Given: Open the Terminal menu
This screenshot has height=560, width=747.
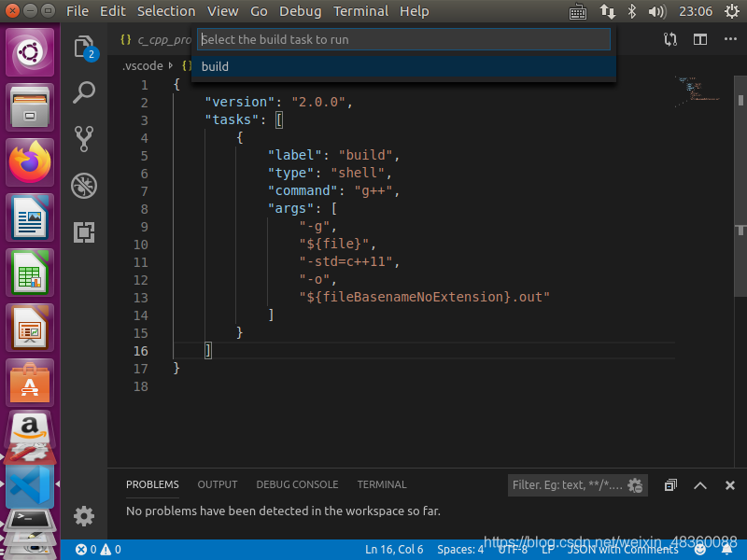Looking at the screenshot, I should 360,11.
